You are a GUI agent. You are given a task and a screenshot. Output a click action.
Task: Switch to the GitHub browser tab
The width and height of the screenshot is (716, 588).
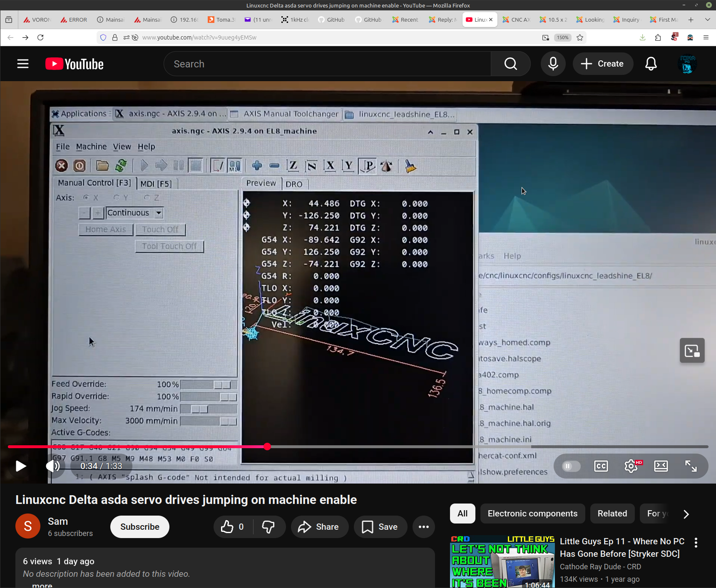point(331,20)
